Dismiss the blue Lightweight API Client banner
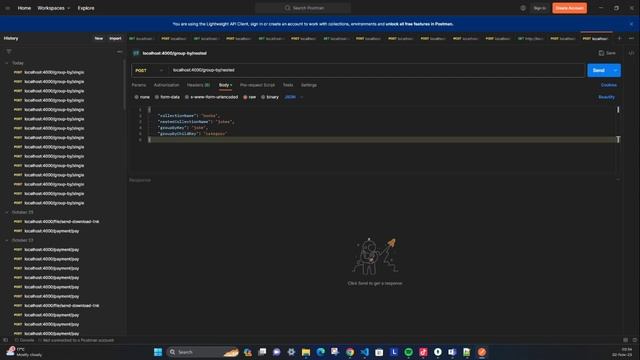640x360 pixels. tap(631, 24)
